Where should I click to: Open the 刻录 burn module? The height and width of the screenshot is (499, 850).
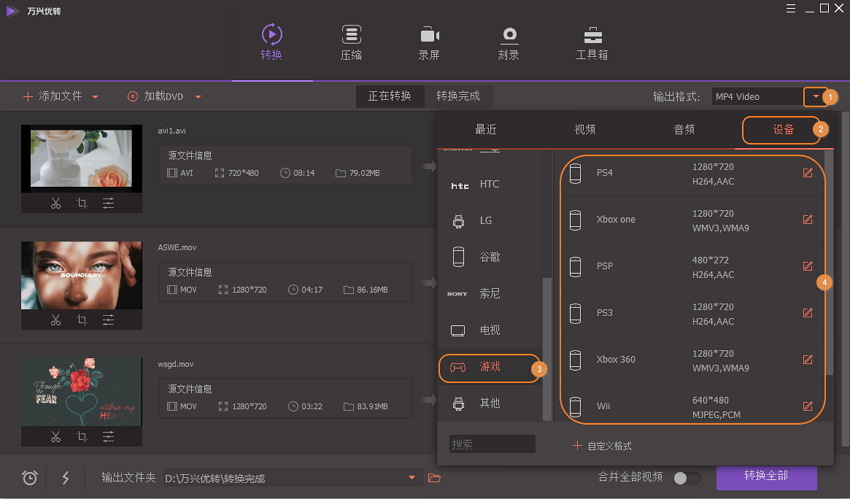(x=508, y=42)
